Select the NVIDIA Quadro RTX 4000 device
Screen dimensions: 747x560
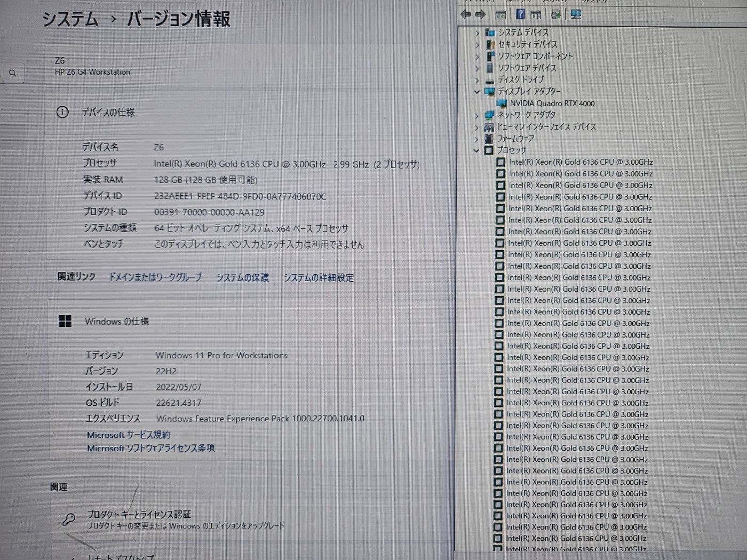(552, 103)
